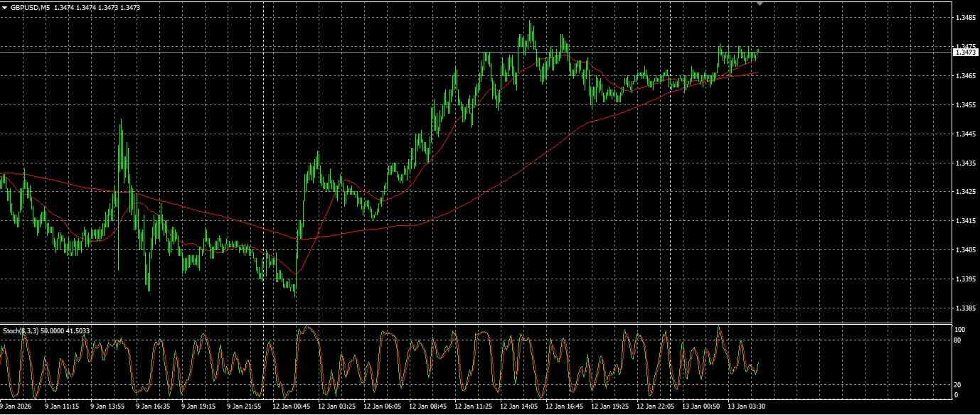Click the 9 Jan 13:55 time label
The height and width of the screenshot is (415, 980).
click(107, 406)
